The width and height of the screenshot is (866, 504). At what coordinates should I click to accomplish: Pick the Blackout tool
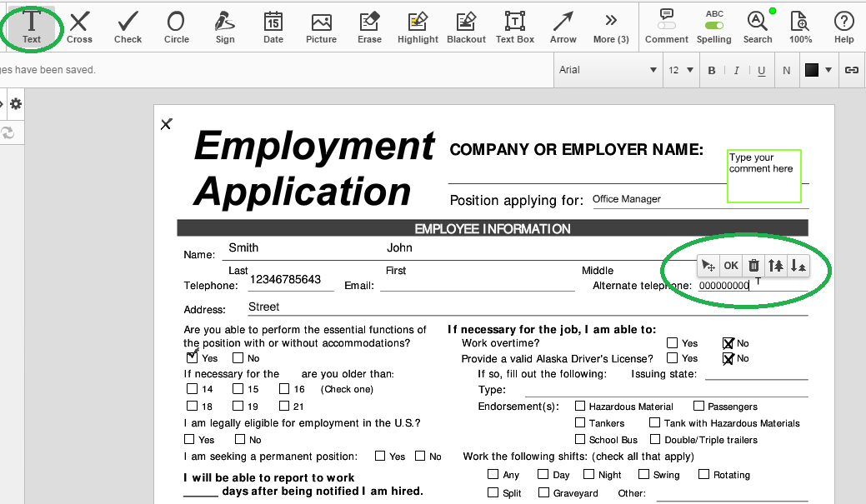(x=466, y=27)
